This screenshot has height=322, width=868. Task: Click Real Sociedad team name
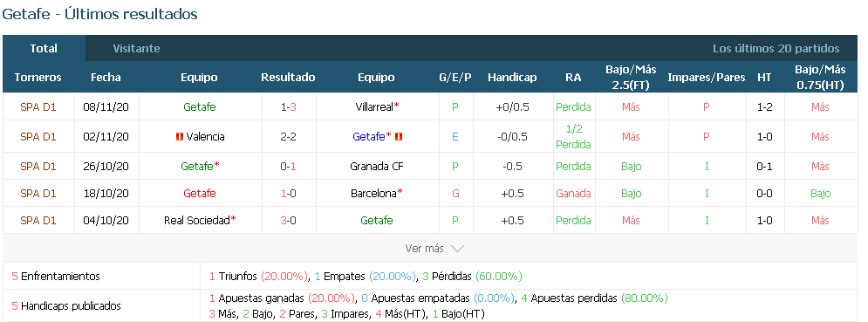pyautogui.click(x=197, y=220)
